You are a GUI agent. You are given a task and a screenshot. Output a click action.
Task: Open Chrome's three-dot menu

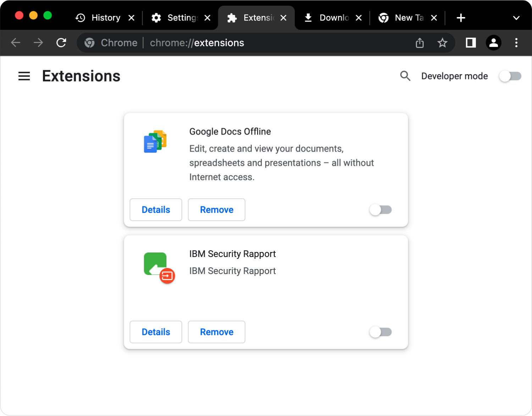tap(516, 43)
